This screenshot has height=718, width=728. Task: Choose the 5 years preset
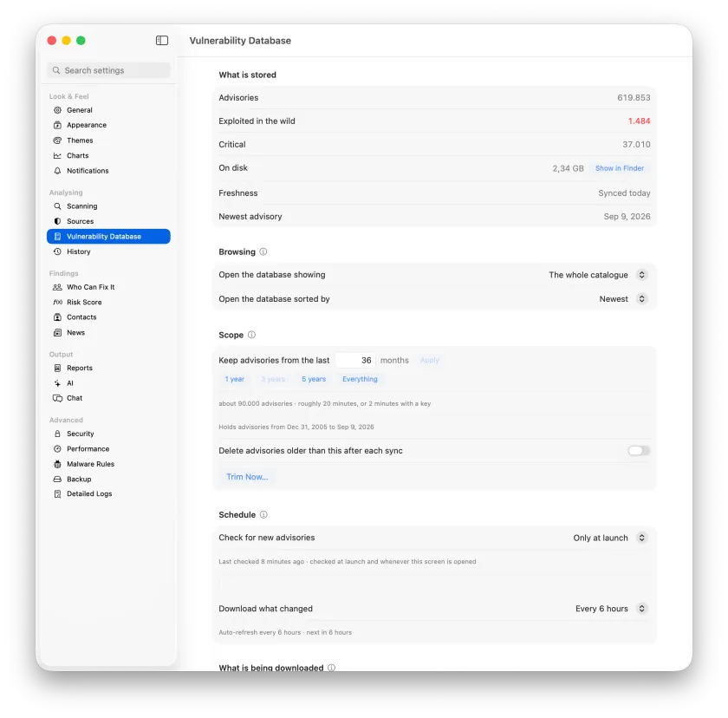tap(314, 379)
